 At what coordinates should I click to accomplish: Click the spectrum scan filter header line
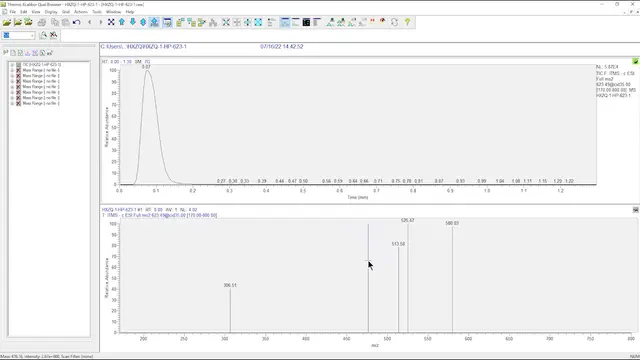[160, 215]
